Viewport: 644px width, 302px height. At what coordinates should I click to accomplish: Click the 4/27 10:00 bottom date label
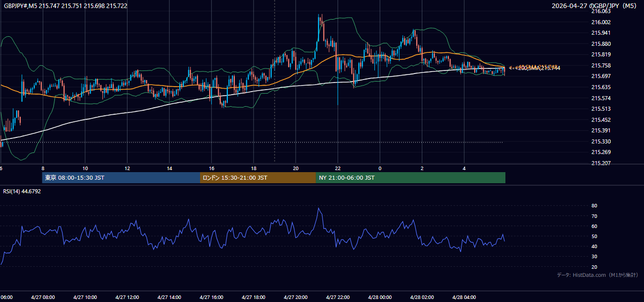point(85,297)
